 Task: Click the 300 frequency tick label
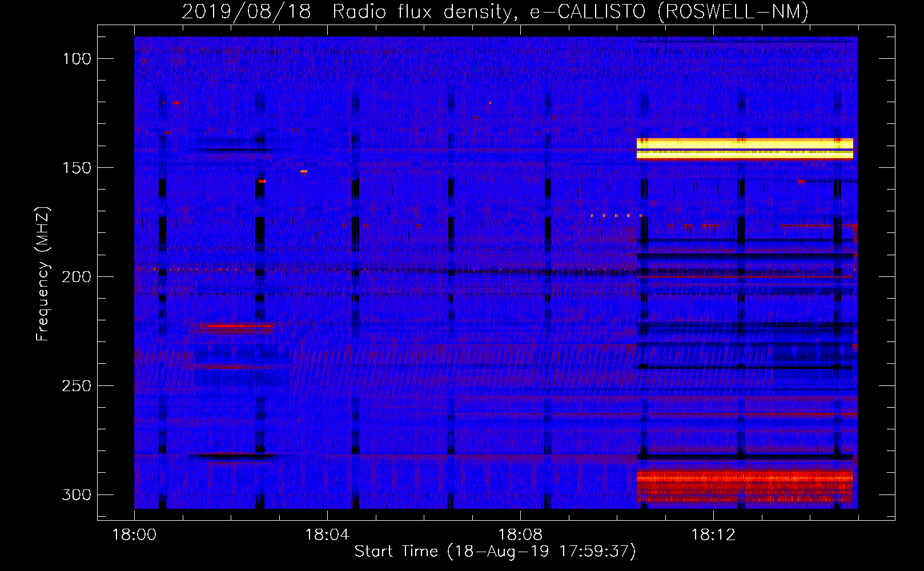click(77, 494)
